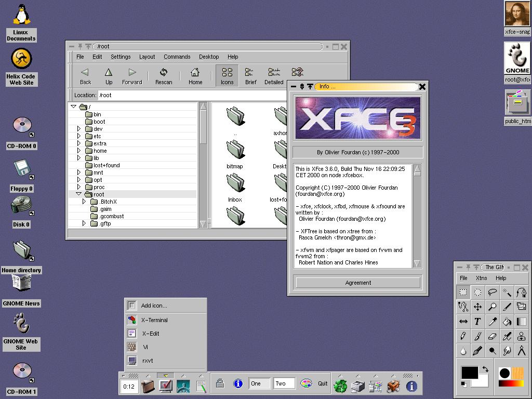
Task: Choose the Blend gradient tool in GIMP
Action: click(x=522, y=321)
